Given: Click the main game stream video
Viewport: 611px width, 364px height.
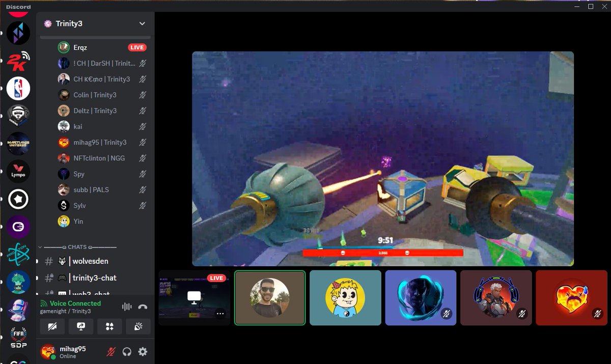Looking at the screenshot, I should (383, 159).
